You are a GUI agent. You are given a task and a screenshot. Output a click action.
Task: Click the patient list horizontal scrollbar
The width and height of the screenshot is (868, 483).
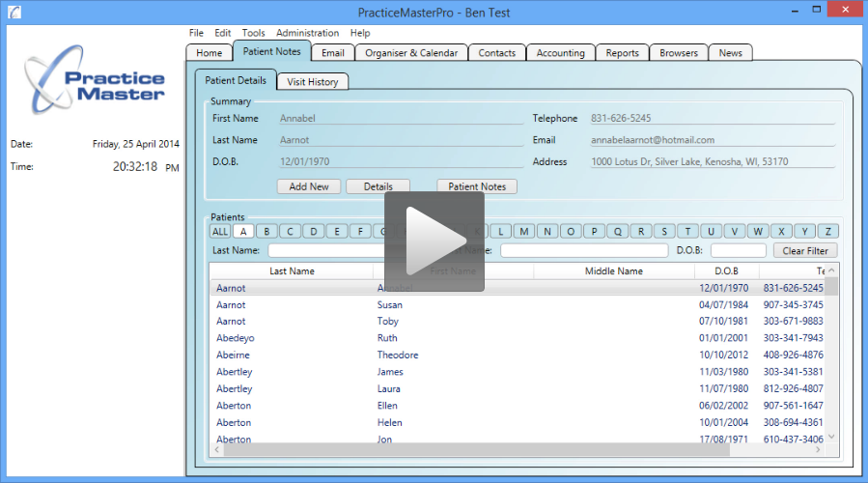click(x=477, y=450)
